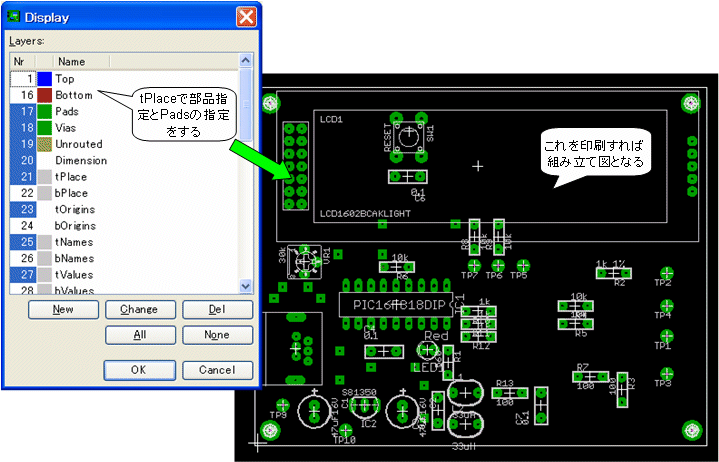Click the Nr column header
The image size is (719, 462).
click(x=22, y=61)
